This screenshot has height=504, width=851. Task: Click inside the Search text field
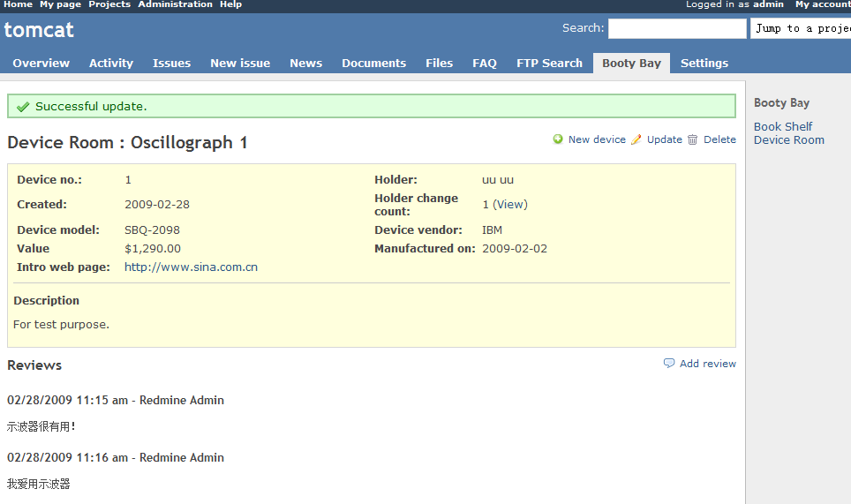tap(677, 28)
